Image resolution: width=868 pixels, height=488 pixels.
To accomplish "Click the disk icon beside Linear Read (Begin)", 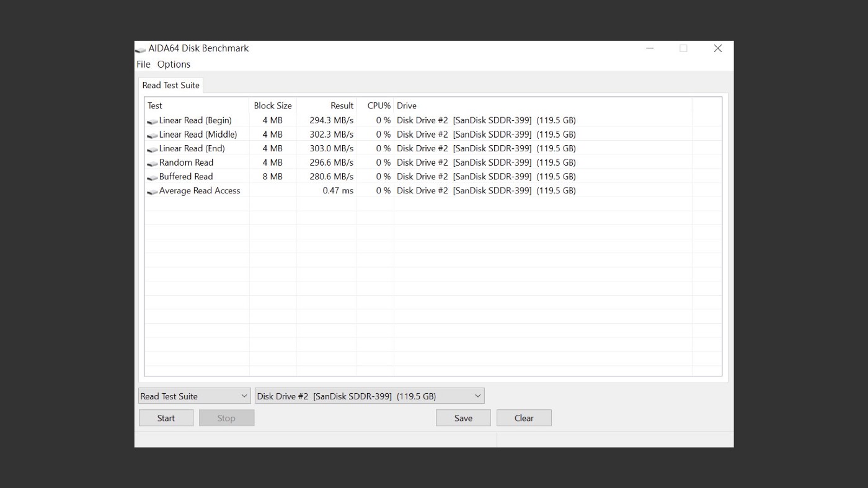I will (x=152, y=120).
